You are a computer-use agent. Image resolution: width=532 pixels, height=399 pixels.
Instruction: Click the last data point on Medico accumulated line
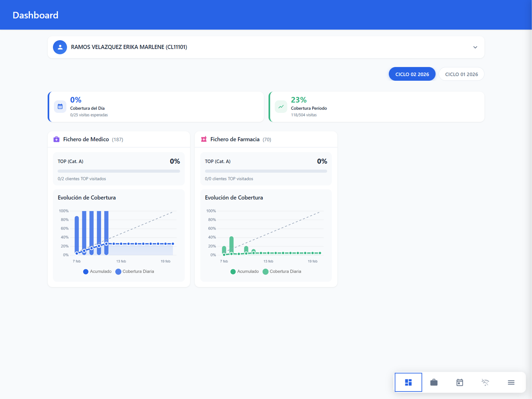[173, 244]
